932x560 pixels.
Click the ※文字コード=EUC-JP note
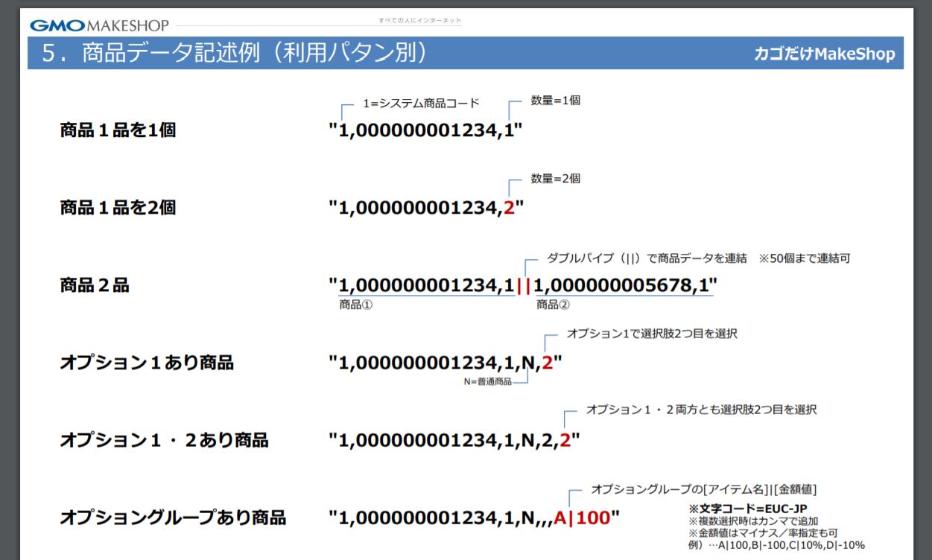[x=747, y=509]
